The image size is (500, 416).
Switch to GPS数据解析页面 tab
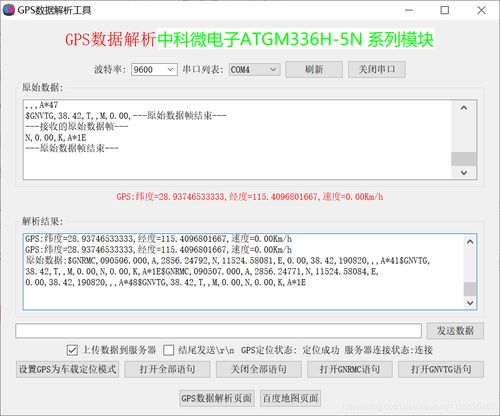pos(217,398)
